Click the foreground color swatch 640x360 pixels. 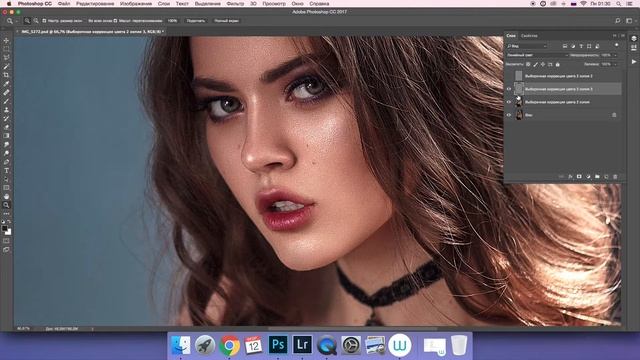[x=4, y=229]
